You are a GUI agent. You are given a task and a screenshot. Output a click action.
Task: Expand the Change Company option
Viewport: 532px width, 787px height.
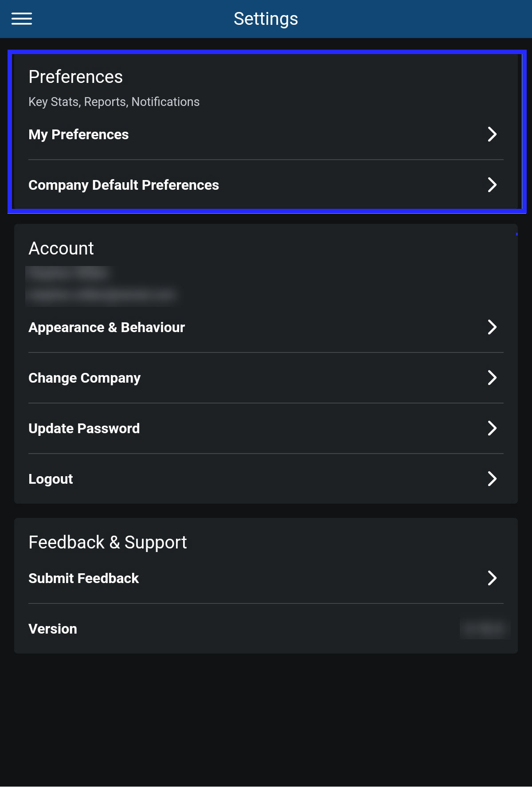84,378
